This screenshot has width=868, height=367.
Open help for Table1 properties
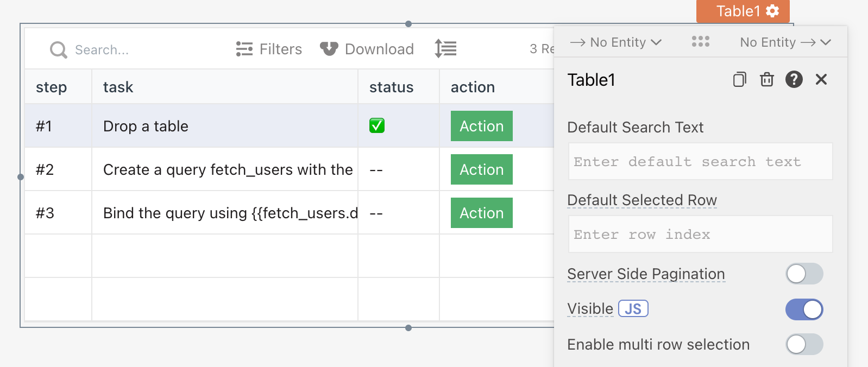pos(794,80)
